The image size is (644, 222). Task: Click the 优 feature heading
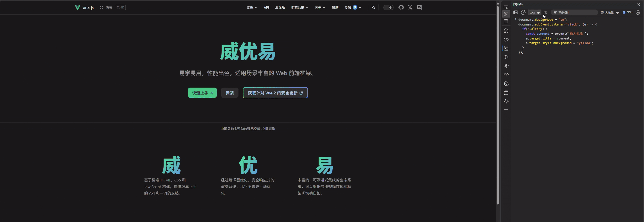click(x=248, y=165)
